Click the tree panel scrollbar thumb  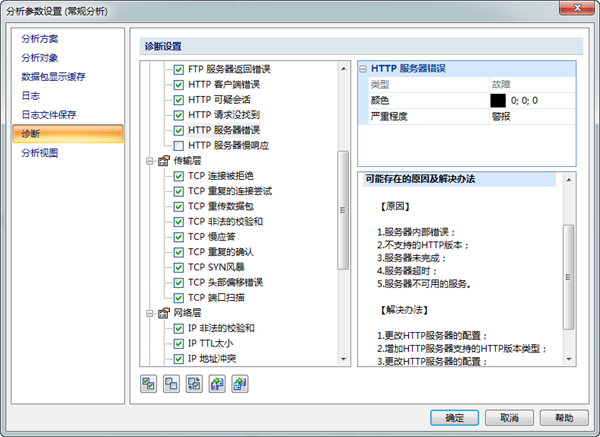343,210
